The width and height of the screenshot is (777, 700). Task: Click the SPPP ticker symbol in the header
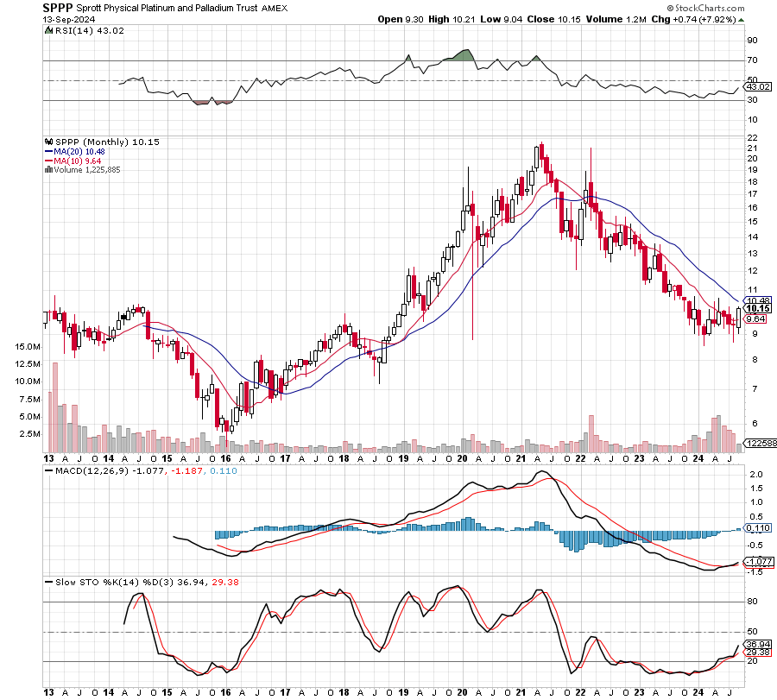tap(59, 6)
